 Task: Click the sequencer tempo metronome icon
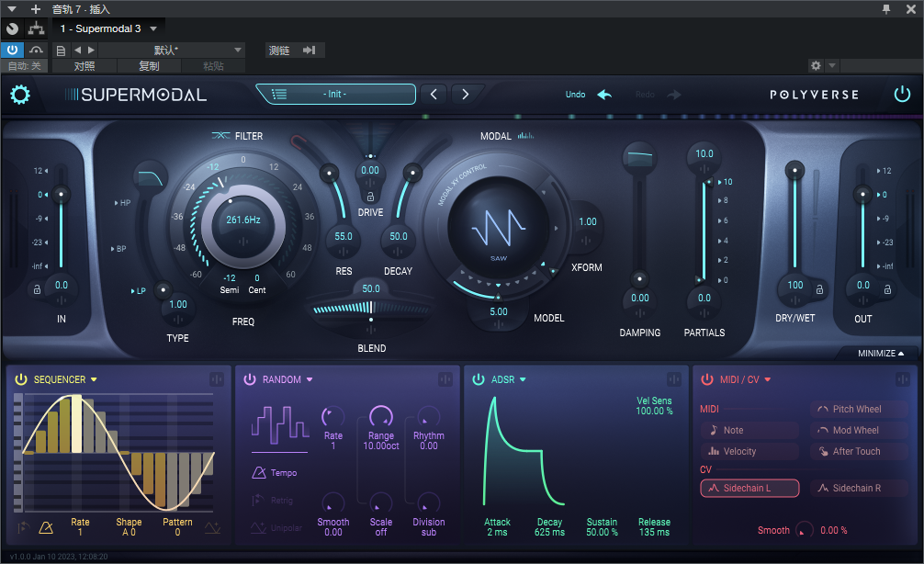[46, 527]
